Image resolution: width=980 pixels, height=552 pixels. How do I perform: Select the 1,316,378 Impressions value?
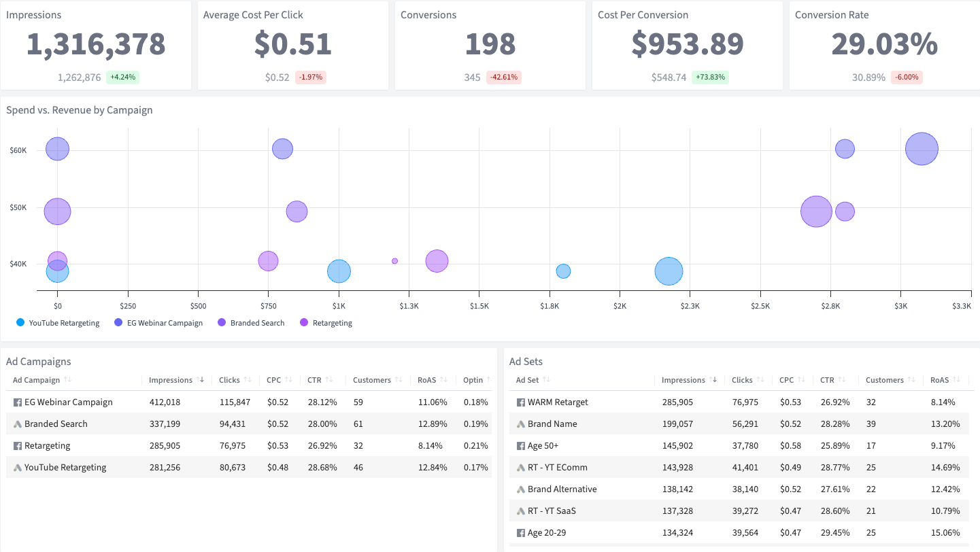96,44
